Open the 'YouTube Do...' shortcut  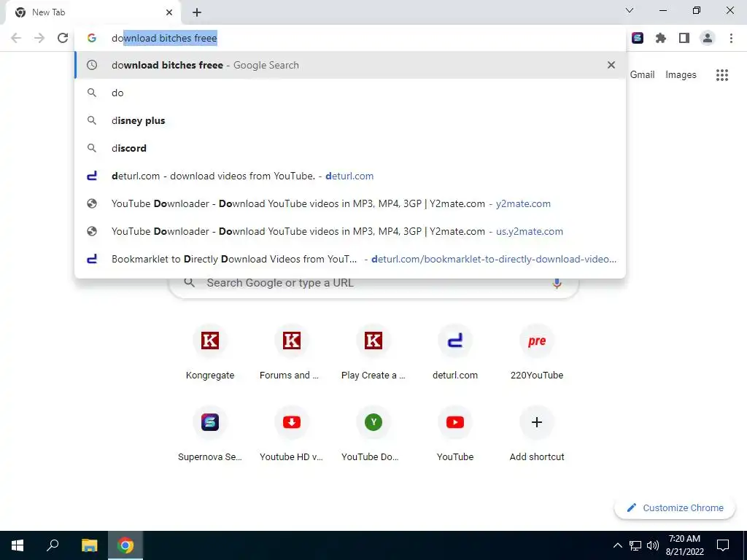point(373,435)
